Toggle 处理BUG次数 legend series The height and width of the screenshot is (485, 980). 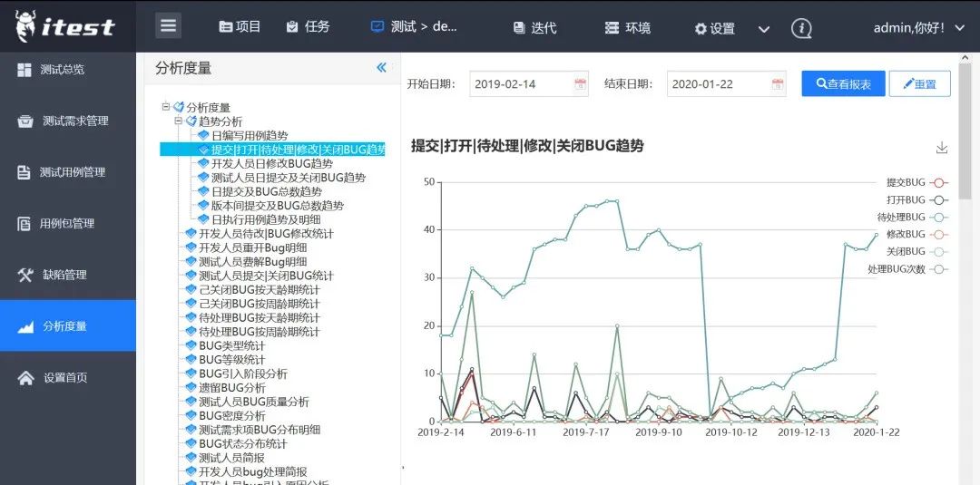coord(908,269)
